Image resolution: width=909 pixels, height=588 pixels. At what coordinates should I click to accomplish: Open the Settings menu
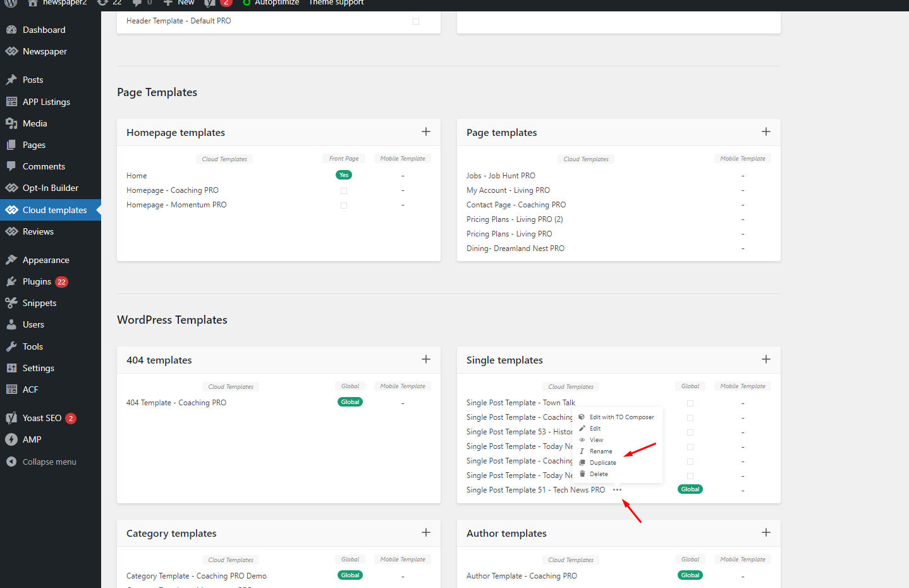(x=39, y=368)
